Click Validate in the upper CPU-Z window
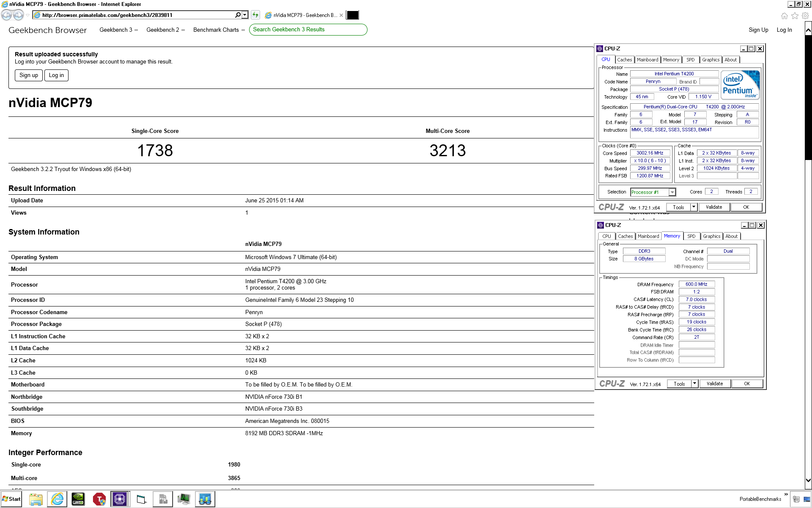 click(x=714, y=207)
